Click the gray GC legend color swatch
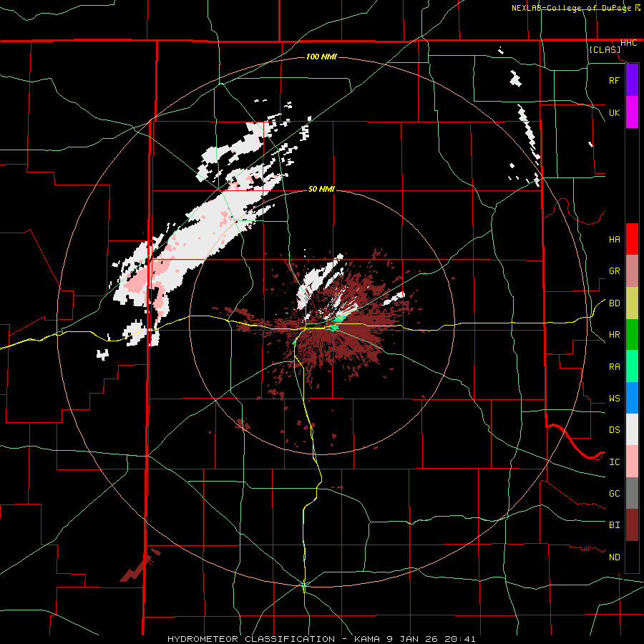The image size is (644, 644). (x=632, y=493)
